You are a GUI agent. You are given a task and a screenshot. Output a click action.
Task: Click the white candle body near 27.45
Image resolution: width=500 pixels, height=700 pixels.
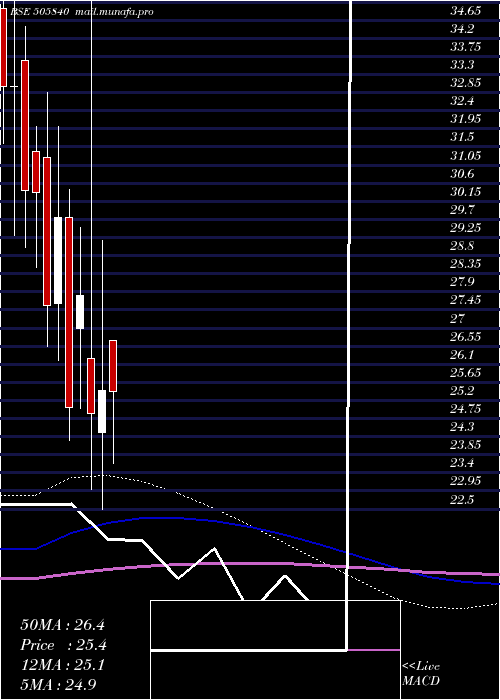(80, 312)
